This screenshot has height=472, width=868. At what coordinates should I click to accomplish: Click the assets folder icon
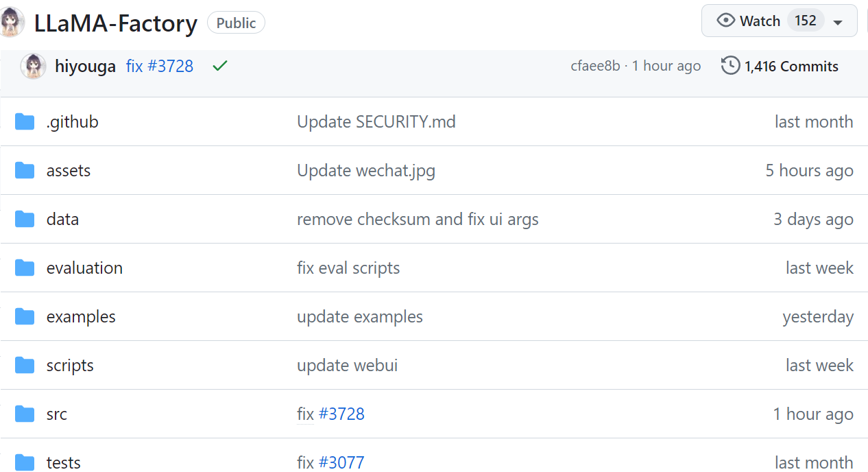tap(25, 171)
